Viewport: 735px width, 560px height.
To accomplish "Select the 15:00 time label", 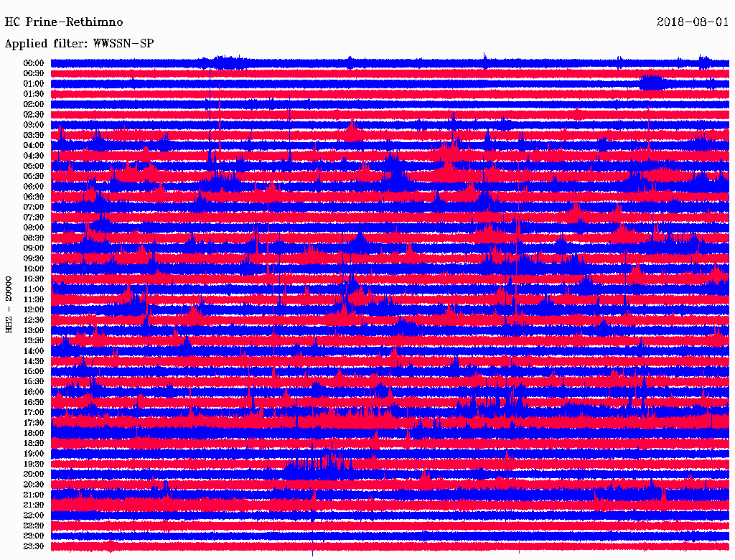I will click(33, 371).
